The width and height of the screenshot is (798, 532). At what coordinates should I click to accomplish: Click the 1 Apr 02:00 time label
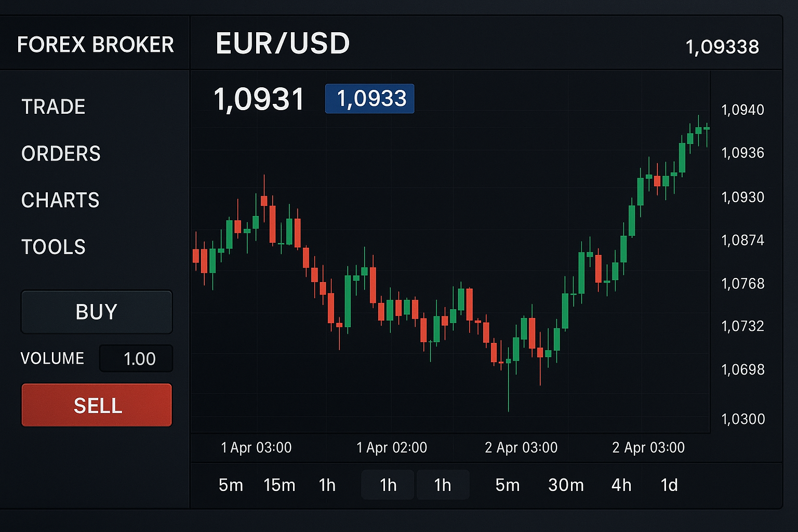(x=392, y=447)
